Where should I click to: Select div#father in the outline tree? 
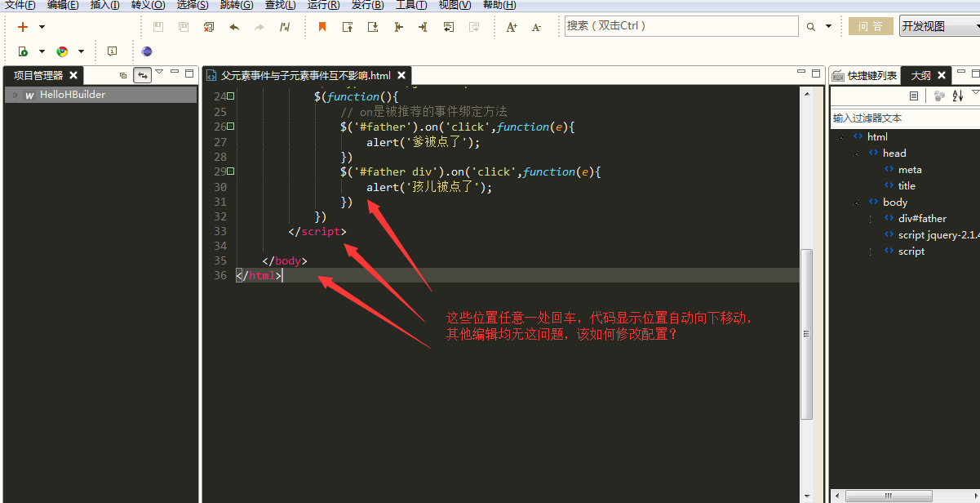tap(922, 219)
